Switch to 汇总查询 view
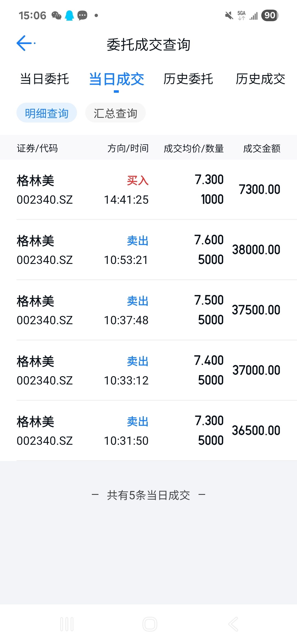Image resolution: width=297 pixels, height=644 pixels. [115, 113]
